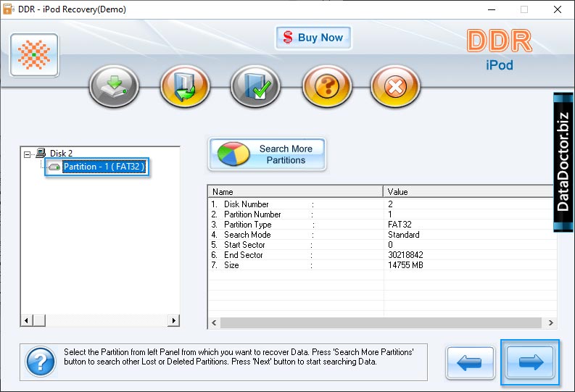Click the Buy Now button

[313, 38]
